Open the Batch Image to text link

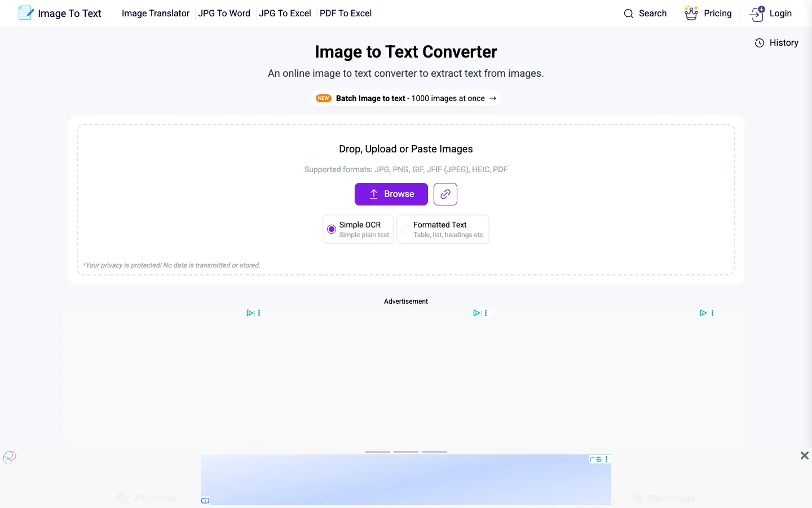(406, 98)
